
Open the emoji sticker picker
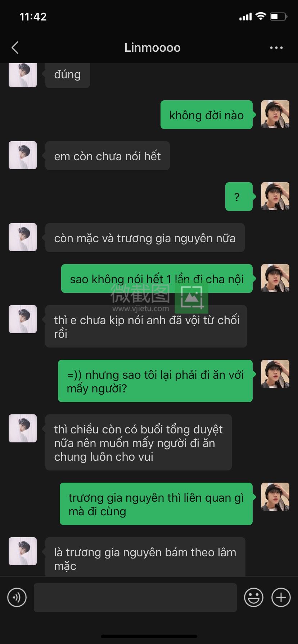(253, 597)
